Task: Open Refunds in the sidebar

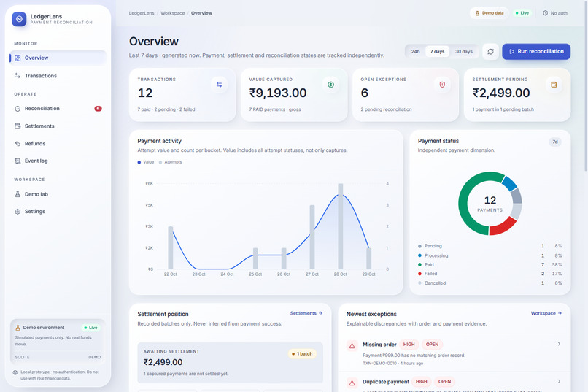Action: (x=58, y=144)
